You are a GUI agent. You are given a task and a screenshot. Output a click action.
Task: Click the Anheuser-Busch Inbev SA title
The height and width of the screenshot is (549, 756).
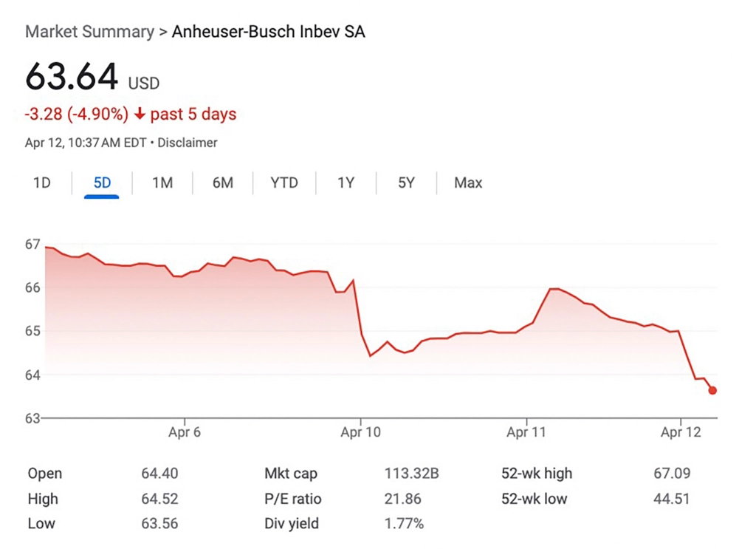269,32
